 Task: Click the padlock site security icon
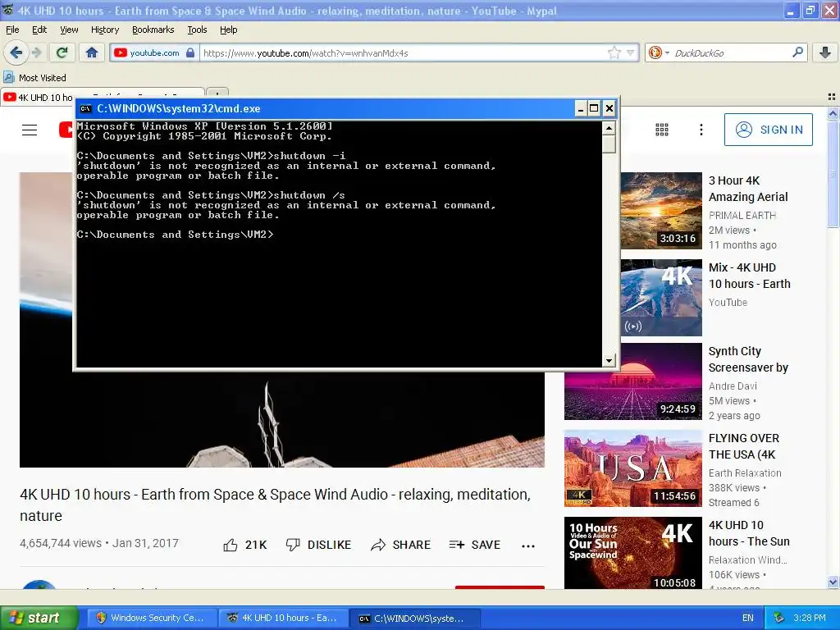(x=190, y=52)
